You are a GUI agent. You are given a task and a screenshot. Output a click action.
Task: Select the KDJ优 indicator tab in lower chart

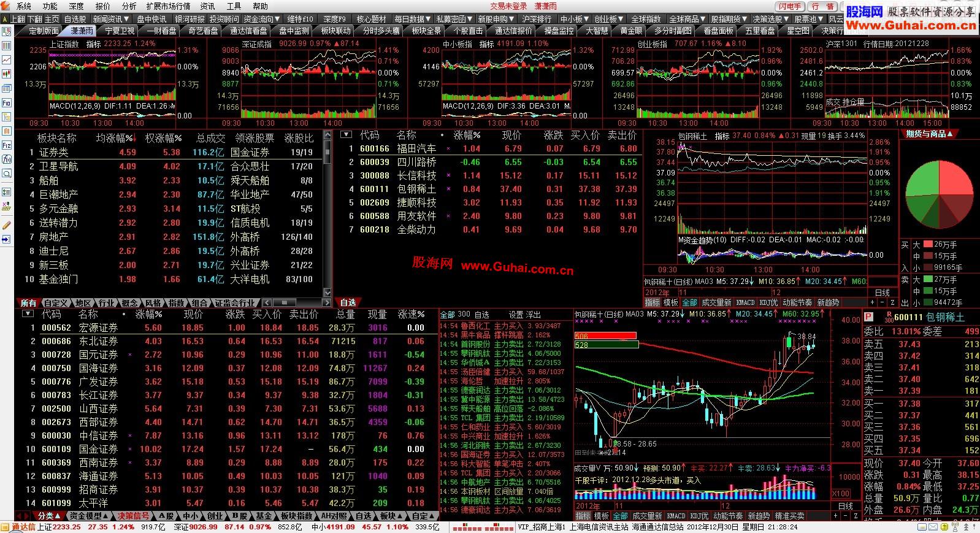(x=699, y=516)
